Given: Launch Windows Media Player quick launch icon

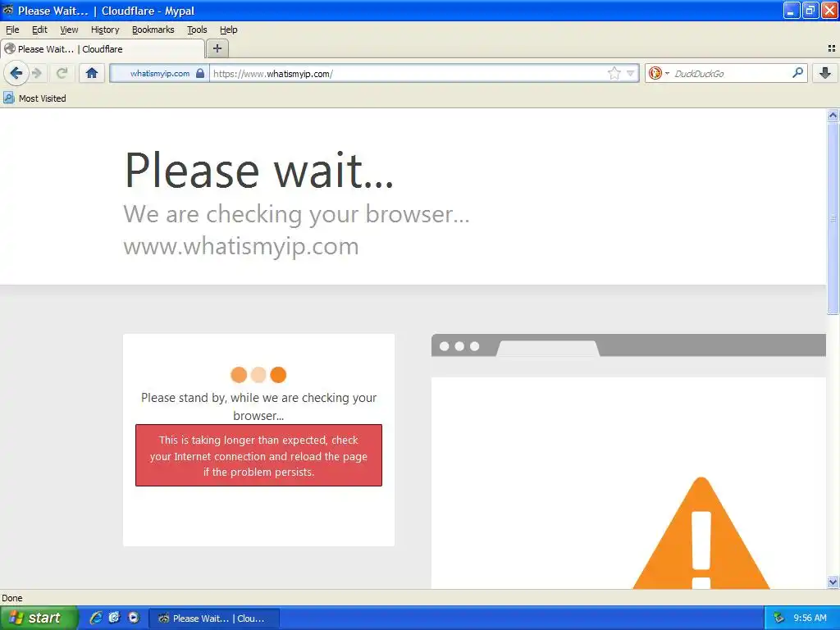Looking at the screenshot, I should click(x=134, y=618).
